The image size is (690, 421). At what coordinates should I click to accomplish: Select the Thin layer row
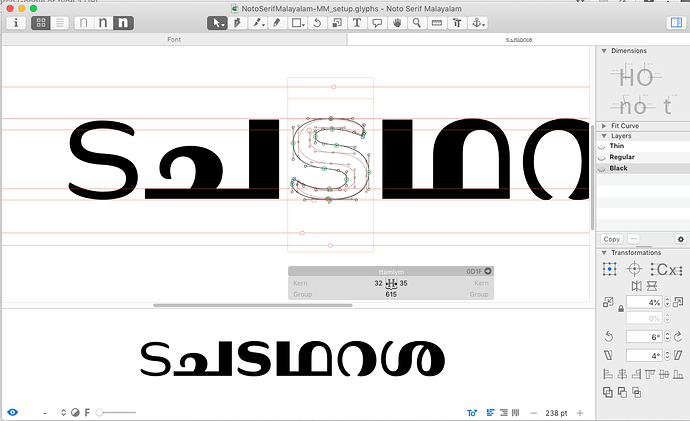pos(643,146)
